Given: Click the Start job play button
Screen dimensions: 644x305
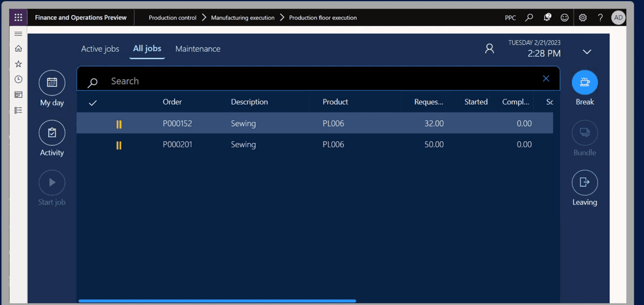Looking at the screenshot, I should 52,182.
